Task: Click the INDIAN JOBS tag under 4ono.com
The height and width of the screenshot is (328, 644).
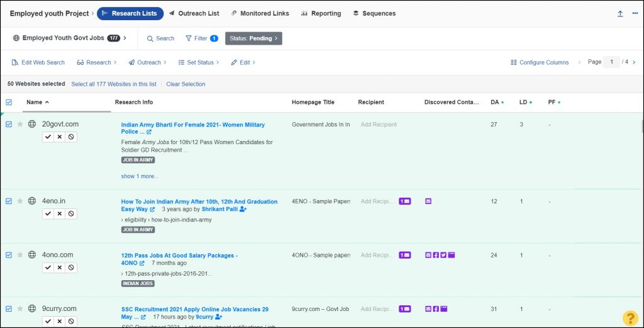Action: pos(138,283)
